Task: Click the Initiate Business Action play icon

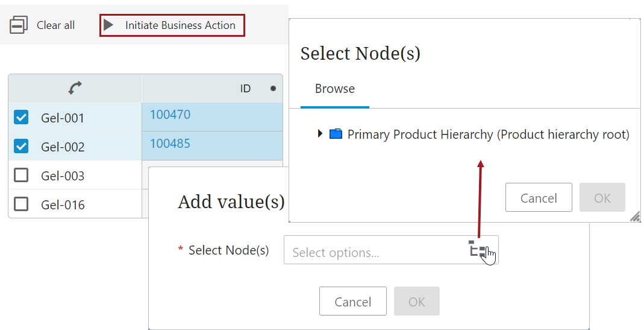Action: [108, 25]
